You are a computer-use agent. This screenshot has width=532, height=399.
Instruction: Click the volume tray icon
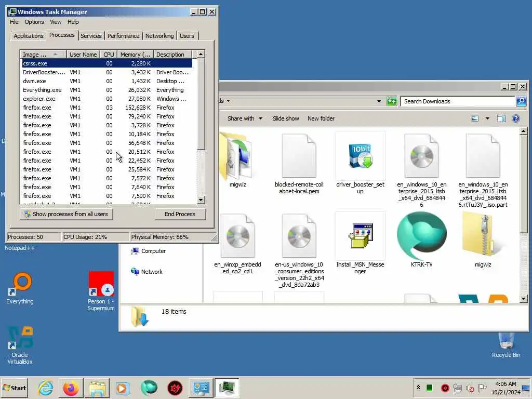(470, 388)
